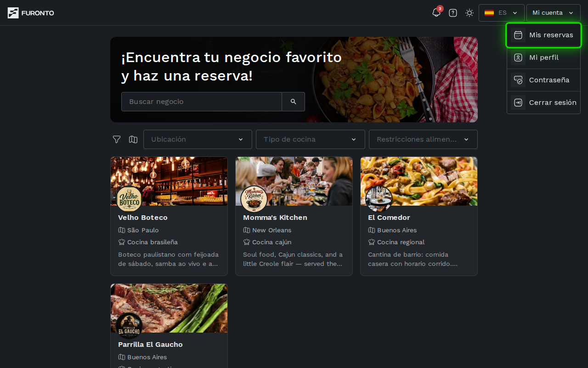Click the Parrilla El Gaucho round logo
Screen dimensions: 588x368
click(x=129, y=326)
